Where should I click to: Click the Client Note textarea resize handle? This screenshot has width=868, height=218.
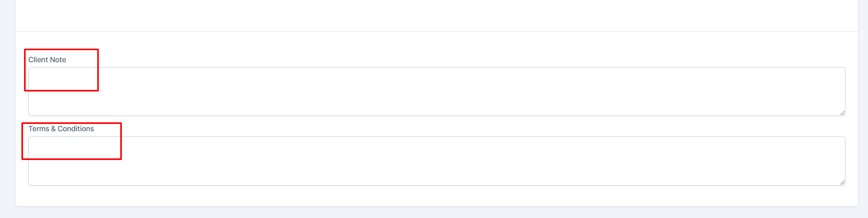(x=842, y=112)
